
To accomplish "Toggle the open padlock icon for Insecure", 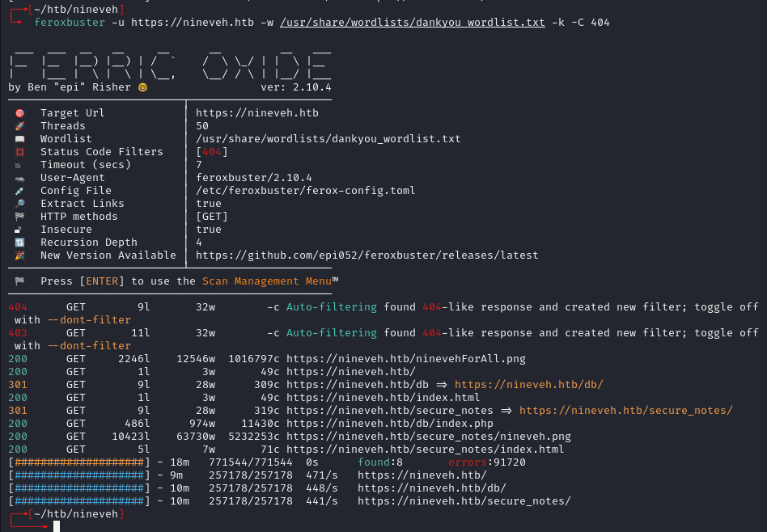I will pyautogui.click(x=20, y=229).
